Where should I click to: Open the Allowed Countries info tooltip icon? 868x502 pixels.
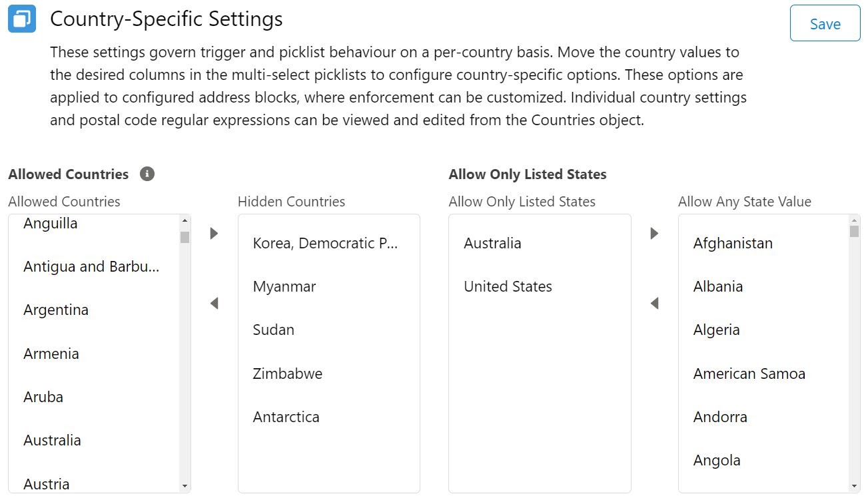[x=147, y=174]
